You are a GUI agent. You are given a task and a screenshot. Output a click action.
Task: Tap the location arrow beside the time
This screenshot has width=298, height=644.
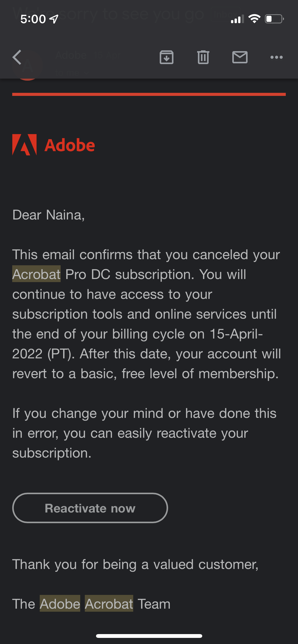pyautogui.click(x=54, y=19)
